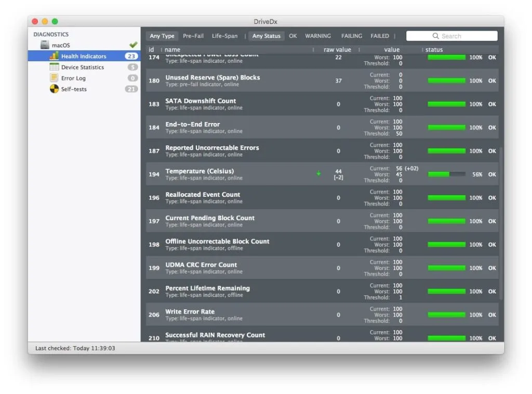532x394 pixels.
Task: Open Error Log in the sidebar
Action: (x=84, y=78)
